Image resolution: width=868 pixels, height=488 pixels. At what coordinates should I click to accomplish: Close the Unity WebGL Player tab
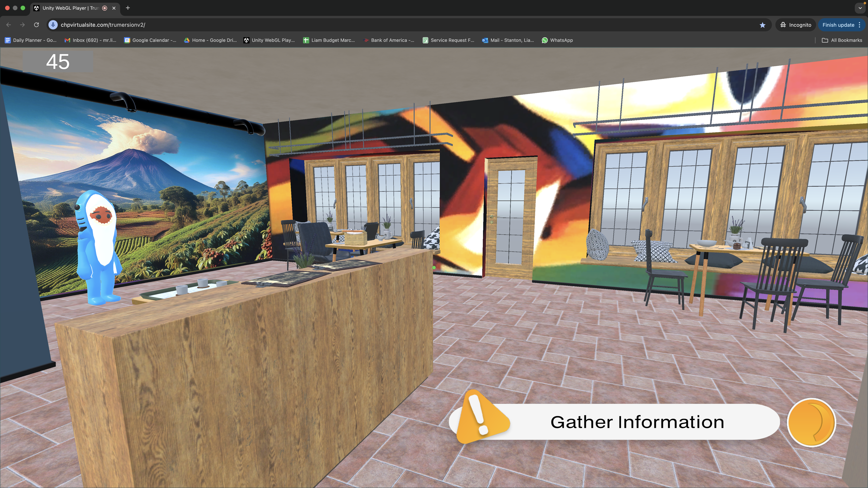pyautogui.click(x=114, y=8)
